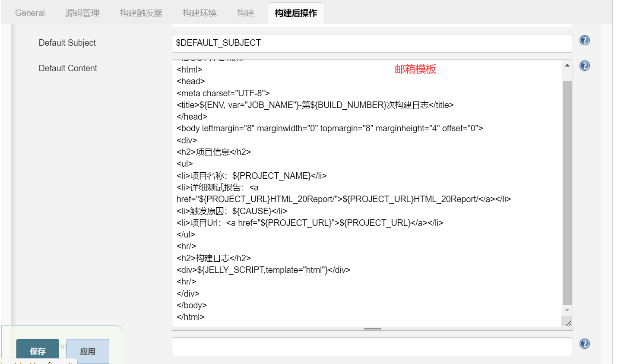Click the 详细测试报告 line
This screenshot has height=364, width=624.
(218, 187)
